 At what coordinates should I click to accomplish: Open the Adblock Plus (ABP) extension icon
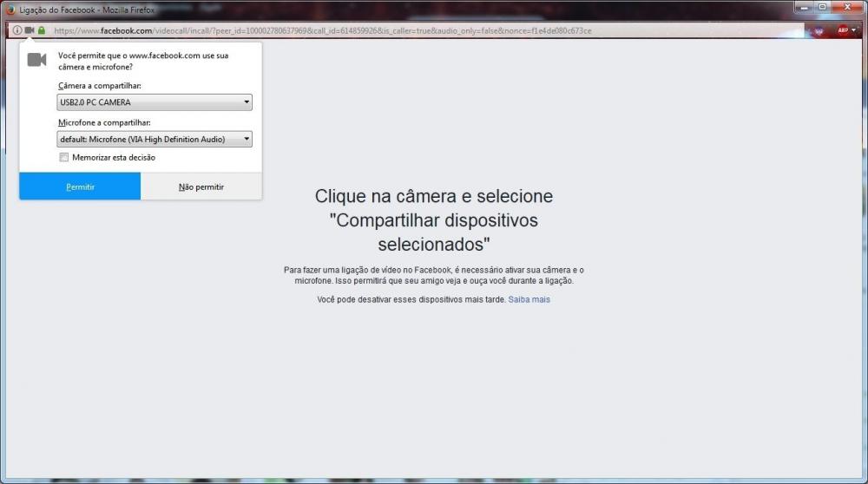pyautogui.click(x=843, y=30)
